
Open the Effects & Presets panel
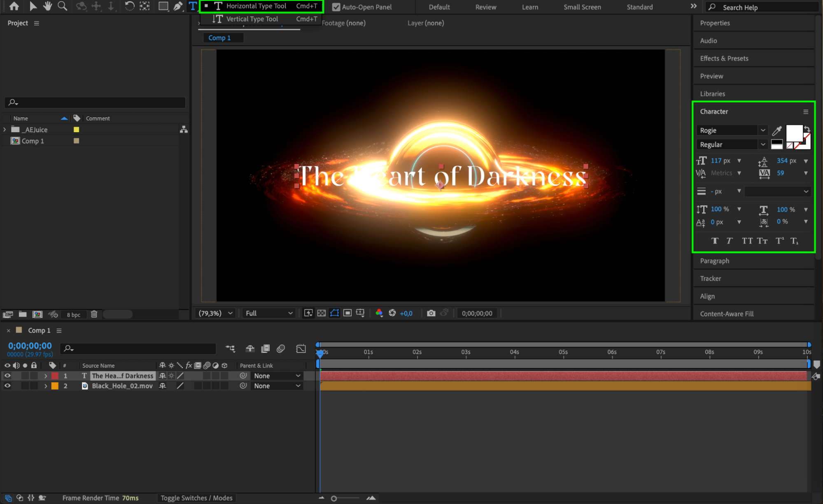[724, 58]
